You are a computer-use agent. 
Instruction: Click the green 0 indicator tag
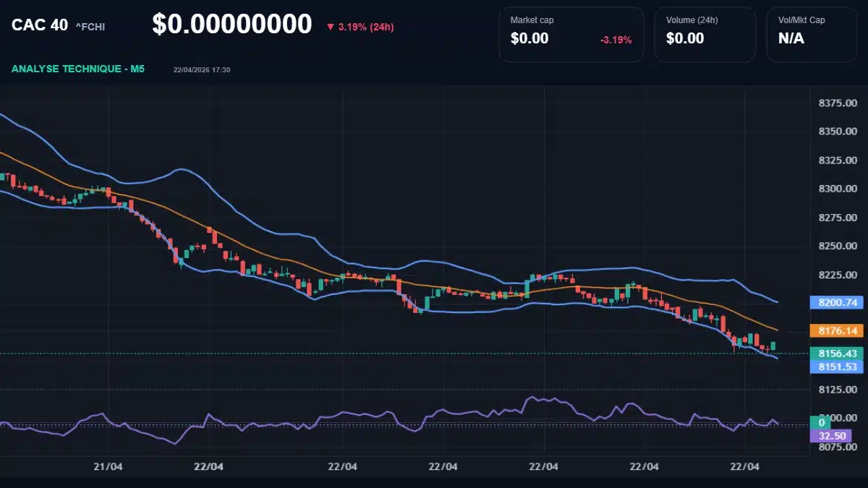[x=822, y=422]
